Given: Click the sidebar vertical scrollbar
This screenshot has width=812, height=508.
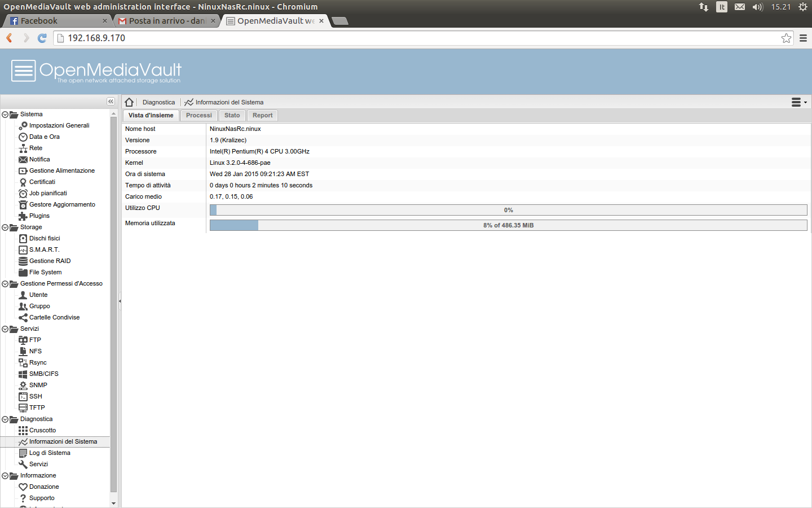Looking at the screenshot, I should (x=114, y=305).
